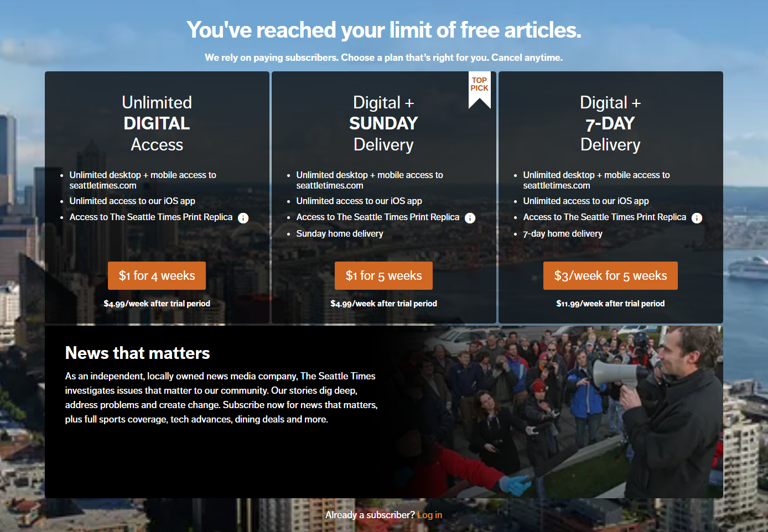768x532 pixels.
Task: Click the TOP PICK ribbon badge
Action: [x=479, y=90]
